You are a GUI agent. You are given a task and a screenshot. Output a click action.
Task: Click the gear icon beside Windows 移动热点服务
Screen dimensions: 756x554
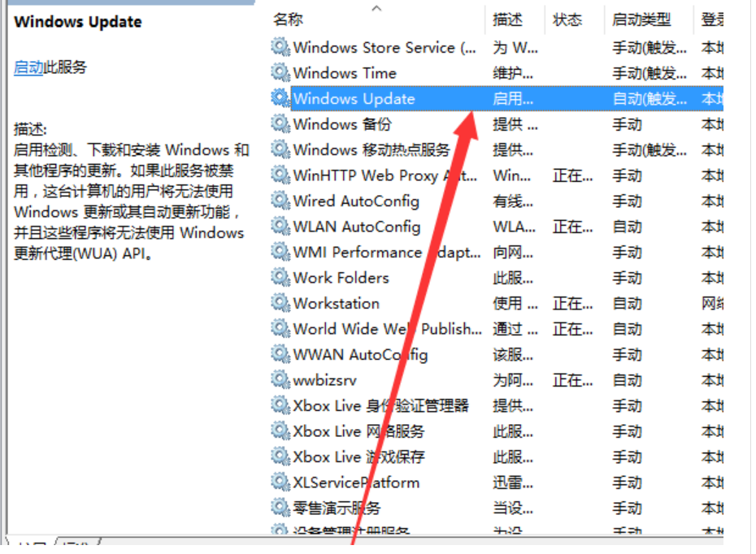pos(280,149)
